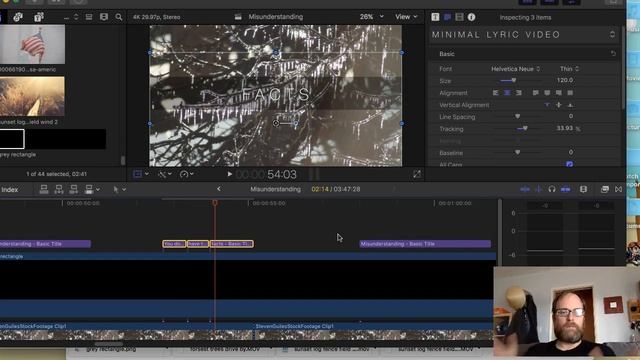The width and height of the screenshot is (640, 360).
Task: Toggle the All Caps checkbox
Action: tap(569, 164)
